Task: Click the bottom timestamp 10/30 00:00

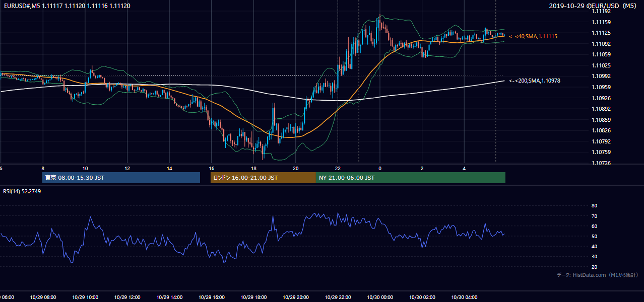Action: pos(380,297)
